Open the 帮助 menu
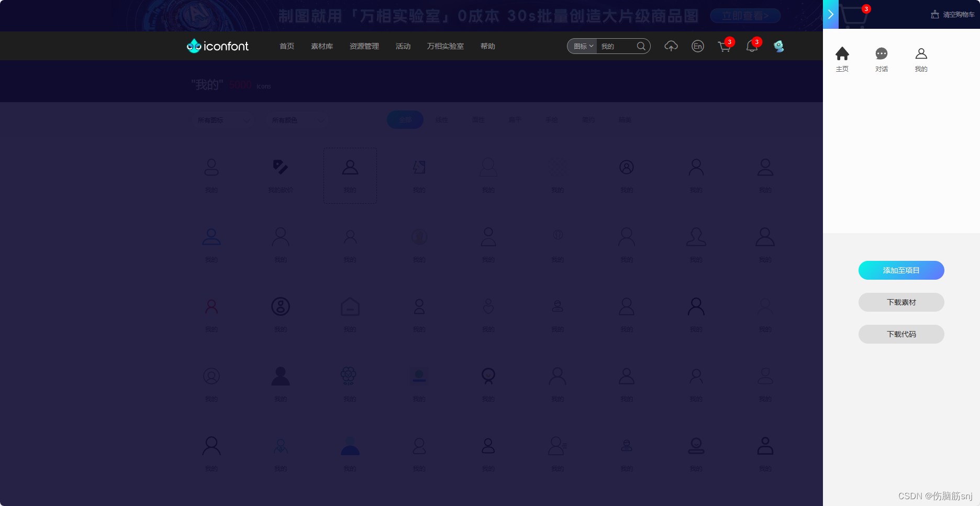This screenshot has height=506, width=980. click(488, 46)
